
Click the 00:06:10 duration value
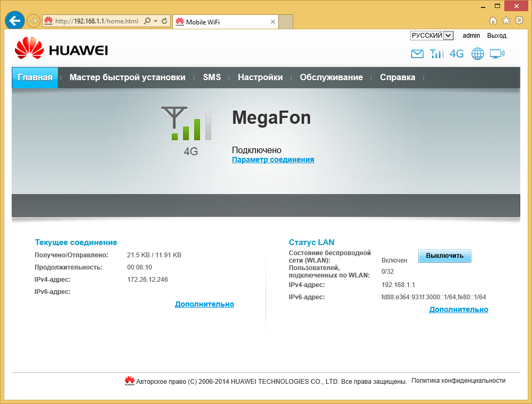(x=139, y=267)
